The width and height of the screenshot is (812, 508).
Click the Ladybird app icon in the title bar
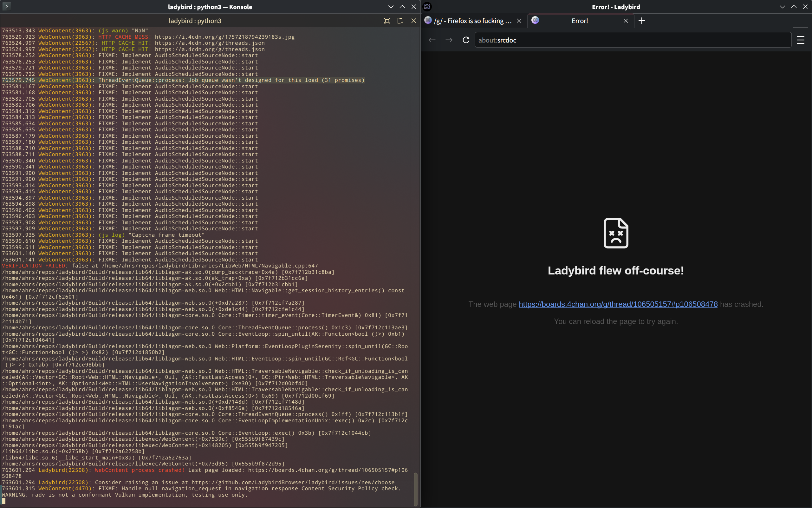(x=427, y=7)
